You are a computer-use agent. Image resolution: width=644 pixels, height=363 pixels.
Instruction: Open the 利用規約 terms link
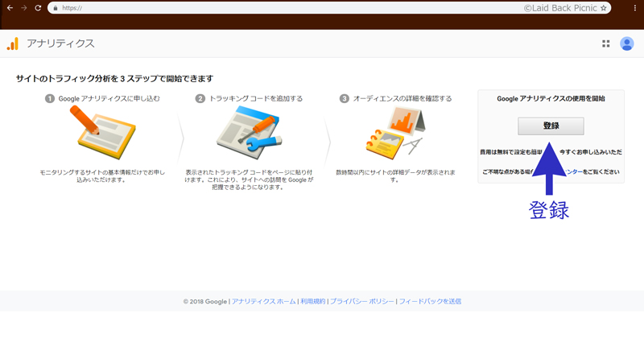click(x=312, y=301)
